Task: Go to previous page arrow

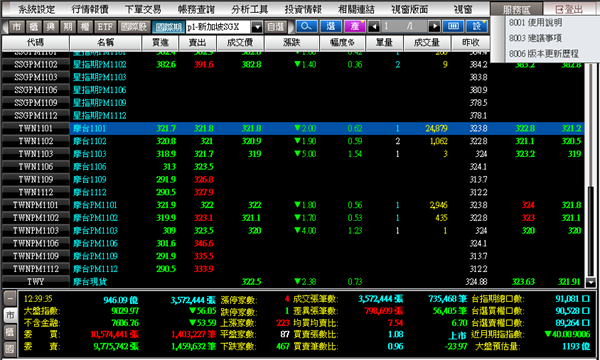Action: click(373, 27)
